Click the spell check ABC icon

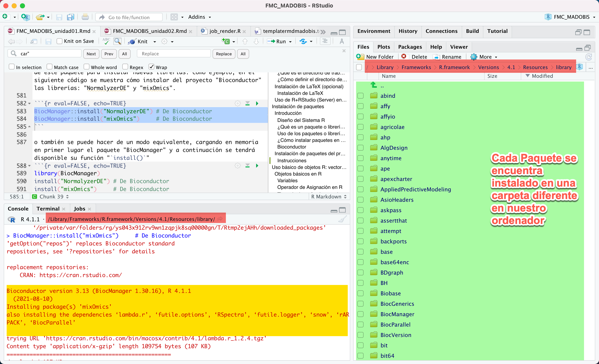tap(106, 41)
